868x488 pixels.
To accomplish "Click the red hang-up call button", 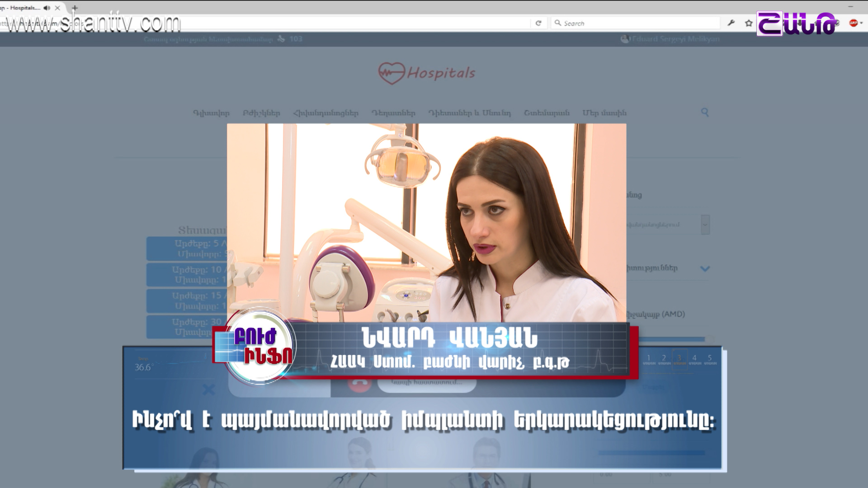I will tap(360, 384).
